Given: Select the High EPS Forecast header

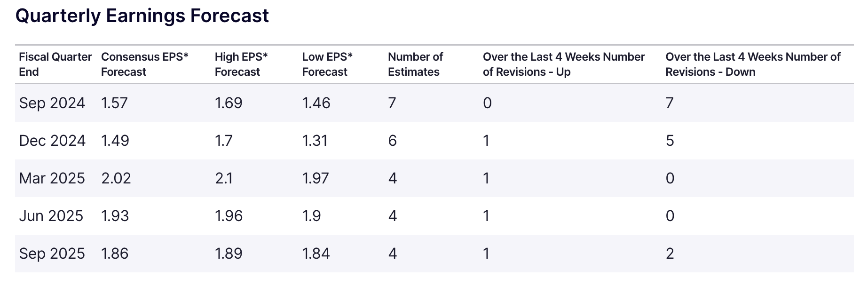Looking at the screenshot, I should coord(241,64).
